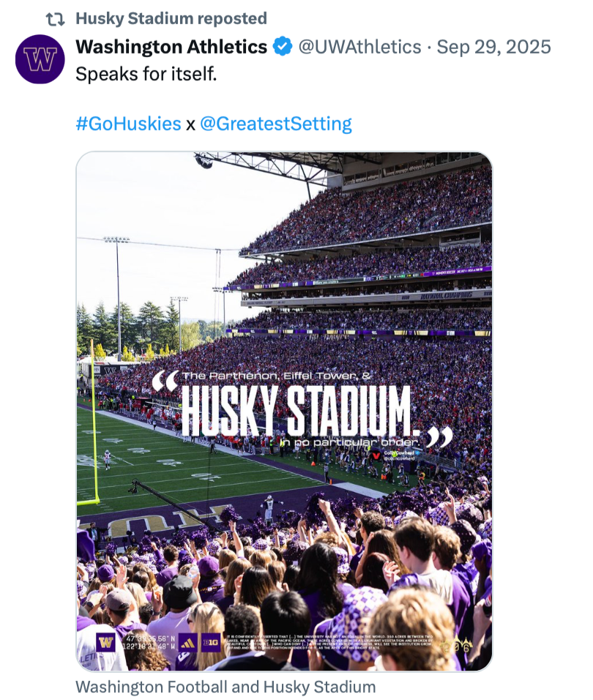Click "Washington Football and Husky Stadium" caption
The image size is (593, 700).
pyautogui.click(x=225, y=687)
